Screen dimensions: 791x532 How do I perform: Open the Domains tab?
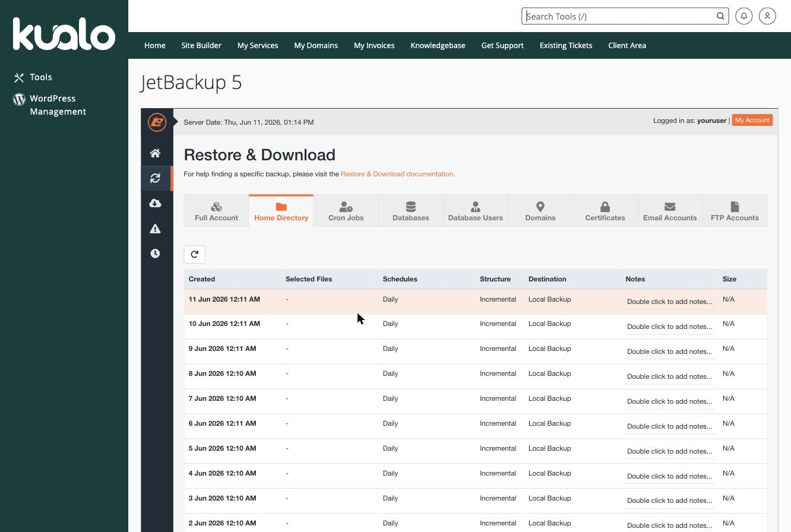click(540, 211)
